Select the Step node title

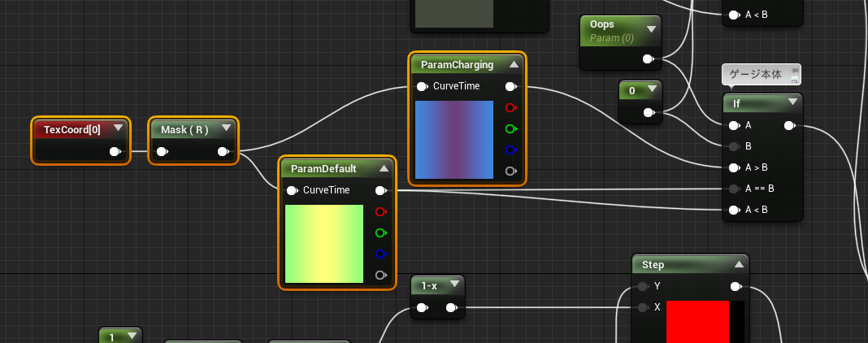click(653, 265)
